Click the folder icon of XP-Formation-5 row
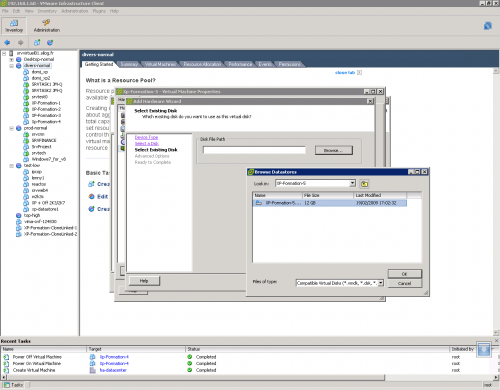Image resolution: width=500 pixels, height=390 pixels. [x=259, y=203]
